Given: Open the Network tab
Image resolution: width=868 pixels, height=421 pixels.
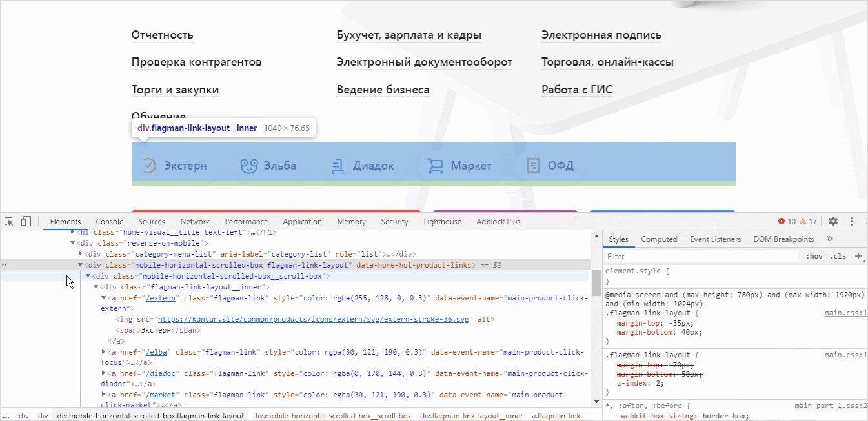Looking at the screenshot, I should pos(195,221).
